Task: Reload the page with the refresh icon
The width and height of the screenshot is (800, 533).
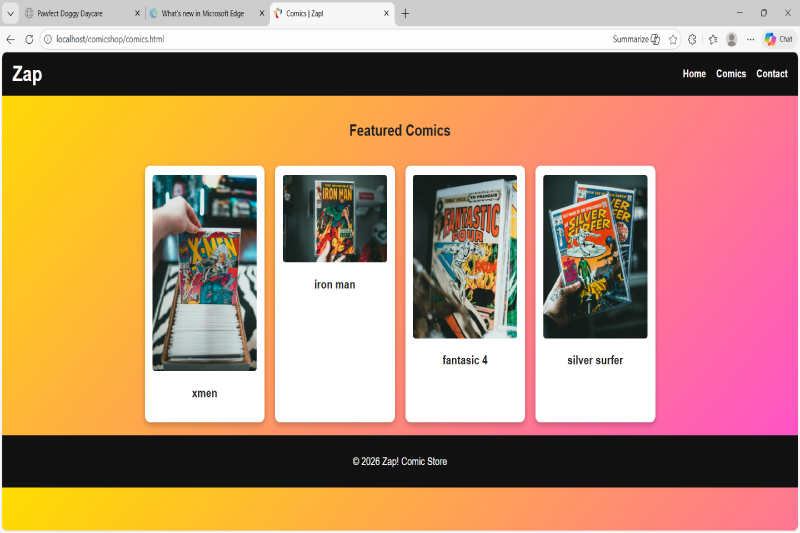Action: [29, 39]
